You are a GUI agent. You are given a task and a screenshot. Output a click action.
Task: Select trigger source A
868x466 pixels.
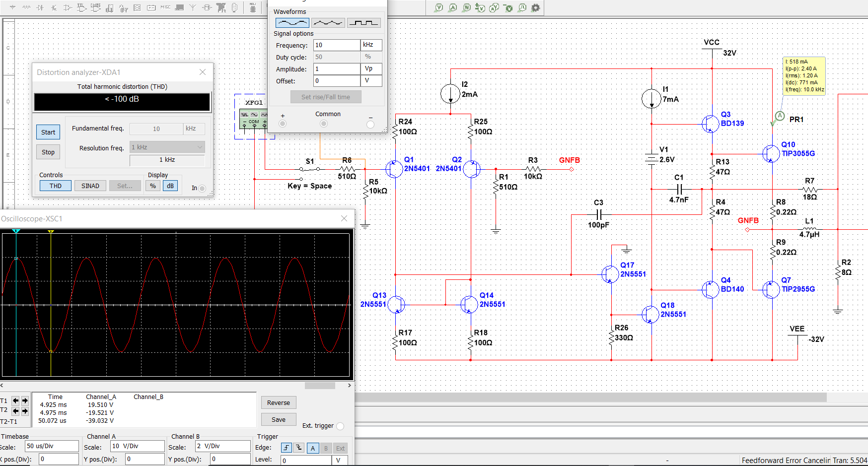pos(313,448)
